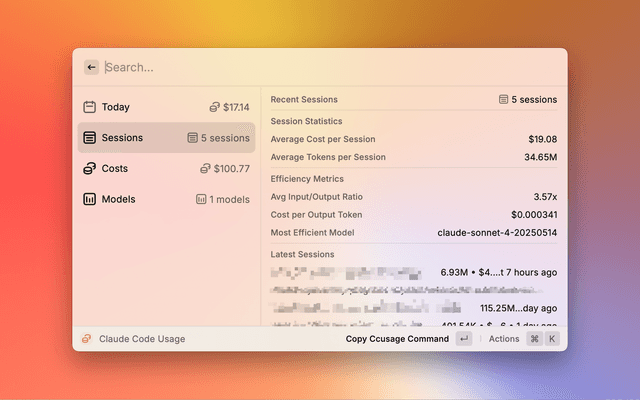
Task: Click the Most Efficient Model value claude-sonnet-4-20250514
Action: pos(497,232)
